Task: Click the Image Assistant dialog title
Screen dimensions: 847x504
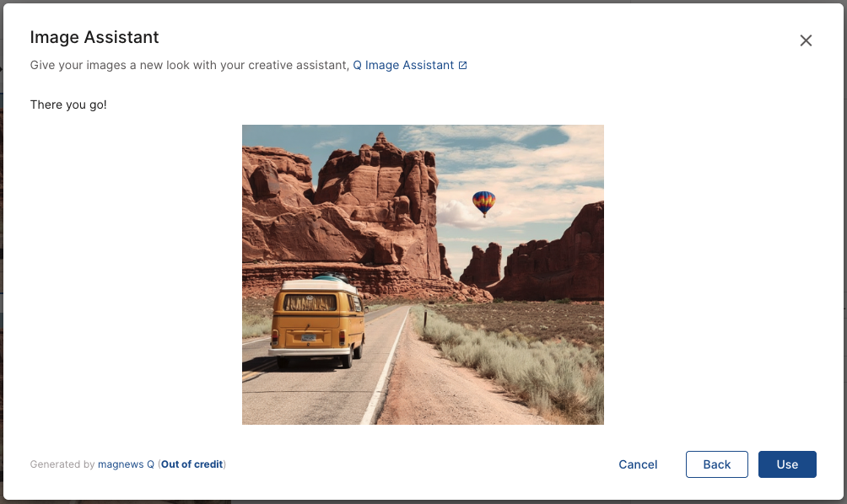Action: point(94,37)
